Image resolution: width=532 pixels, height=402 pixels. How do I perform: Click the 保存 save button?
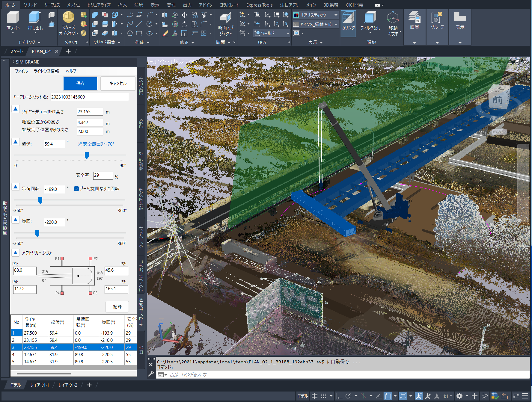click(x=80, y=83)
